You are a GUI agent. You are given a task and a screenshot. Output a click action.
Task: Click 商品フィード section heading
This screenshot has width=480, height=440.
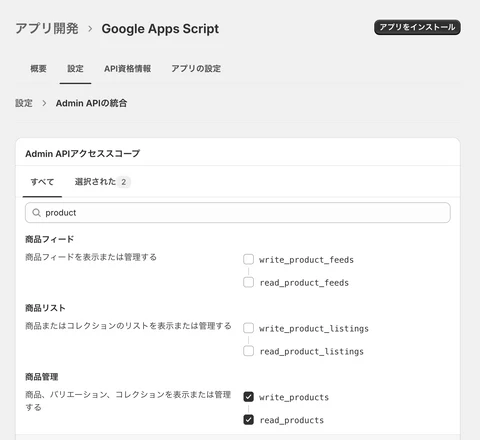tap(50, 239)
